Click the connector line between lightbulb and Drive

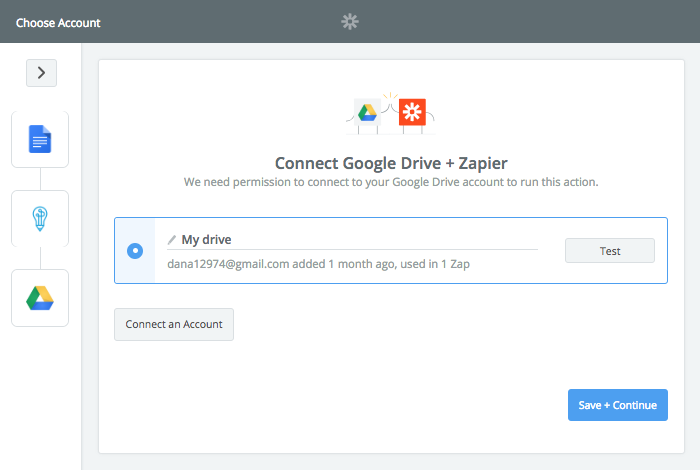pyautogui.click(x=40, y=258)
